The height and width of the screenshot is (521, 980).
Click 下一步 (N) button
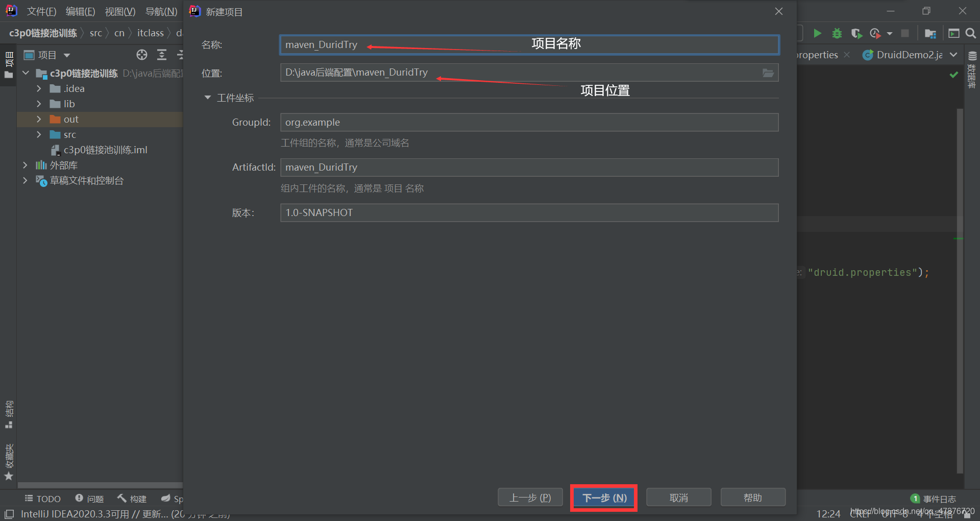604,498
